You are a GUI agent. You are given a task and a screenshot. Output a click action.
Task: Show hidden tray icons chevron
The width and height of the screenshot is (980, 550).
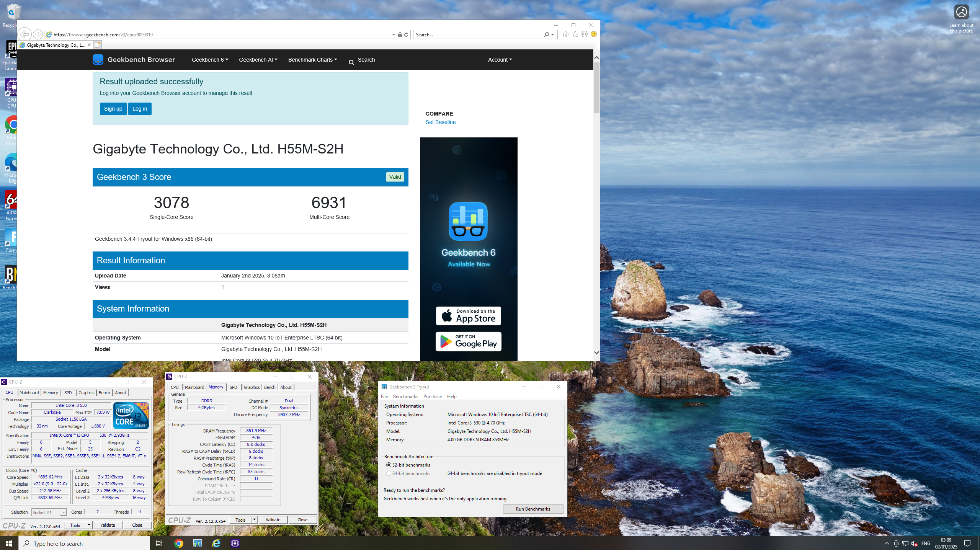click(x=887, y=543)
